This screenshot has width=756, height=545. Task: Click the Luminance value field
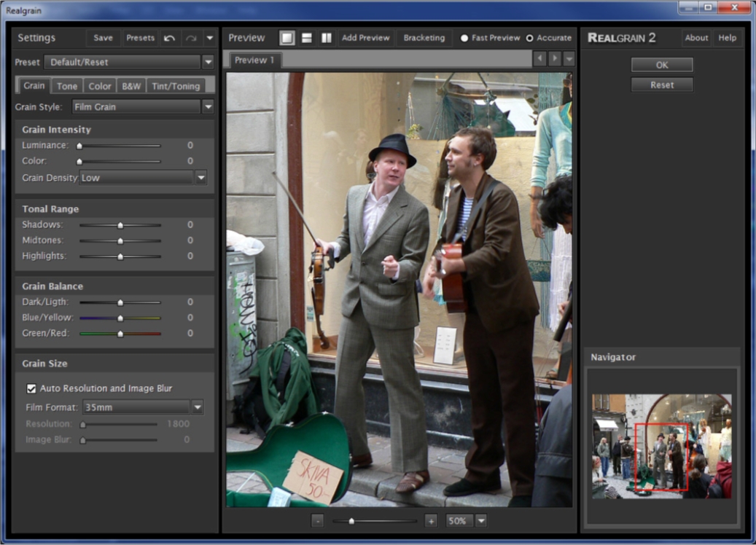point(190,146)
